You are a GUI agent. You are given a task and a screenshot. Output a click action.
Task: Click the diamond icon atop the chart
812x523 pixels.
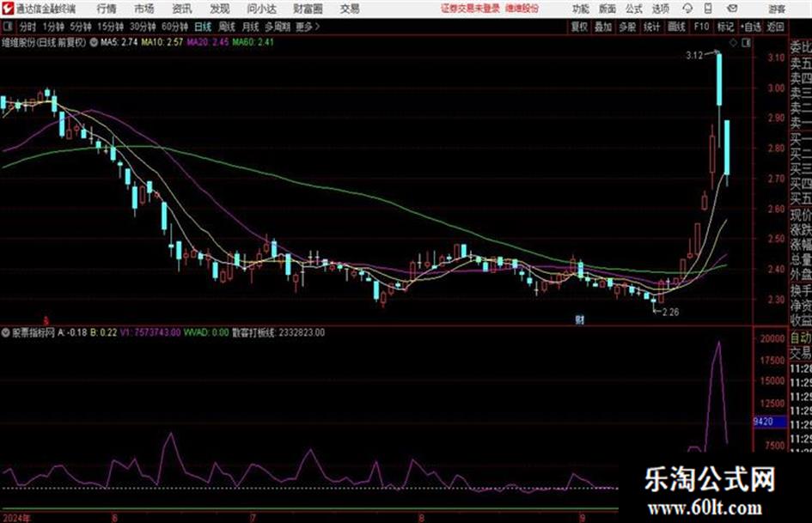pos(733,43)
